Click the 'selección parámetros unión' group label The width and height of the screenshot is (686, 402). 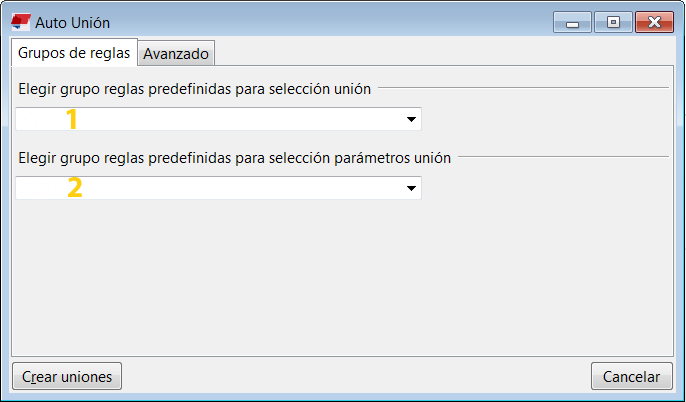[x=234, y=158]
